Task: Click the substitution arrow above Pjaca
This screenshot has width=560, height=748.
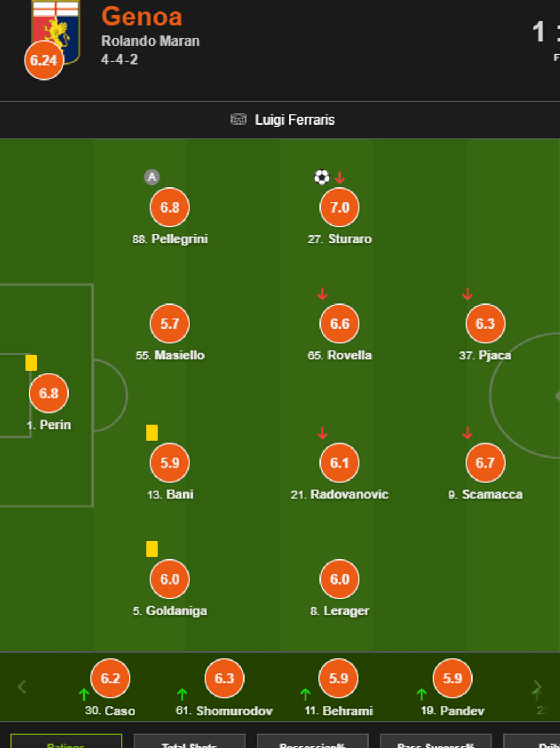Action: tap(467, 294)
